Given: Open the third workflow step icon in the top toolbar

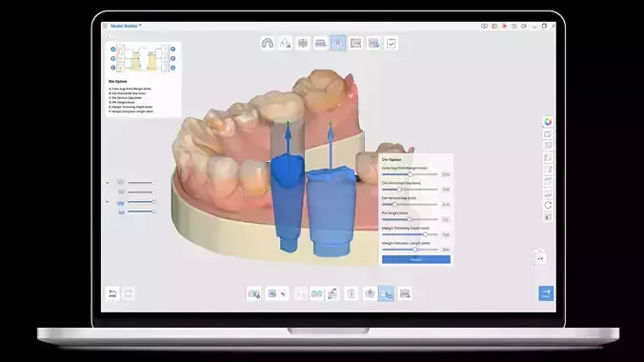Looking at the screenshot, I should [x=303, y=43].
